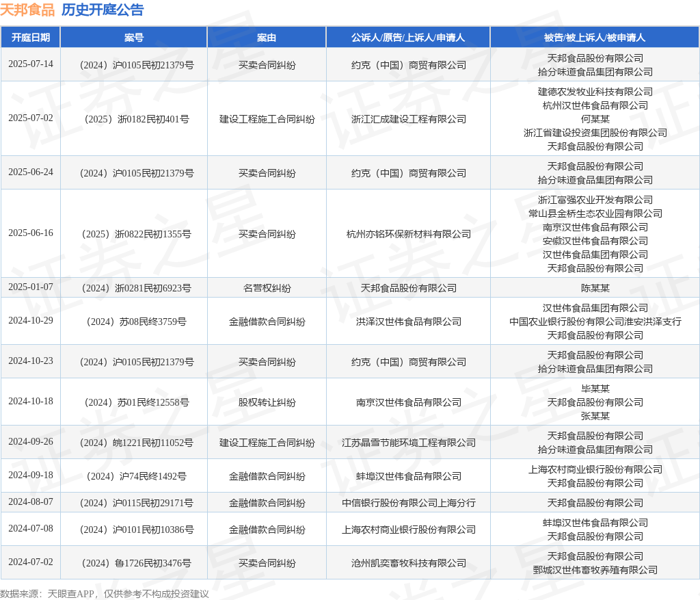Click plaintiff 沧州凯奕畜牧科技有限公司
Viewport: 700px width, 600px height.
point(409,563)
